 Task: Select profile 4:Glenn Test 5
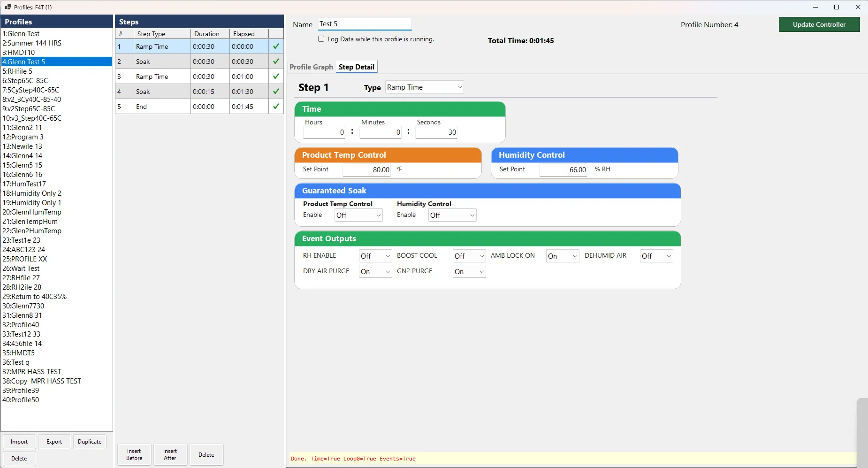point(57,61)
